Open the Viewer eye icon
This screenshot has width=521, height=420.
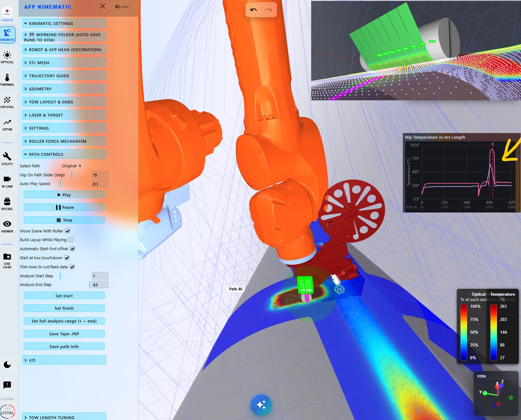click(x=7, y=226)
